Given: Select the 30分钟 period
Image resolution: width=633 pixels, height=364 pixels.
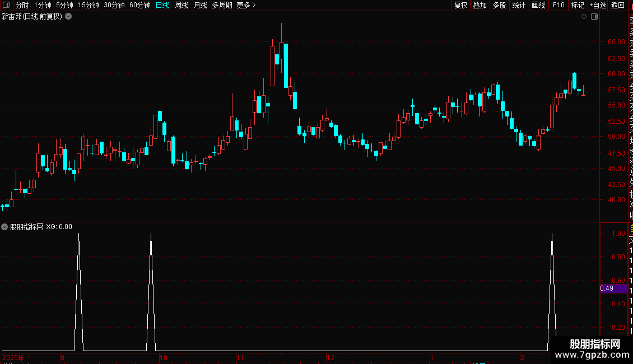Looking at the screenshot, I should [114, 5].
